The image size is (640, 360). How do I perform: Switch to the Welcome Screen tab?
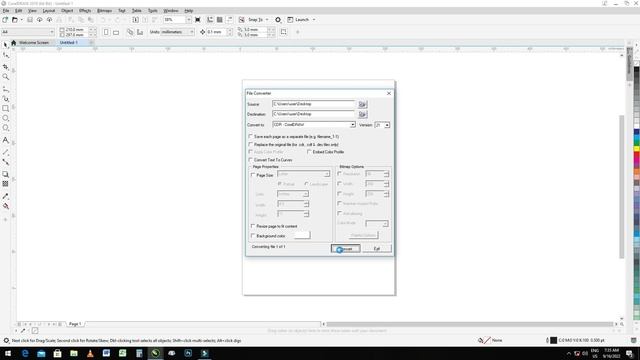coord(34,42)
